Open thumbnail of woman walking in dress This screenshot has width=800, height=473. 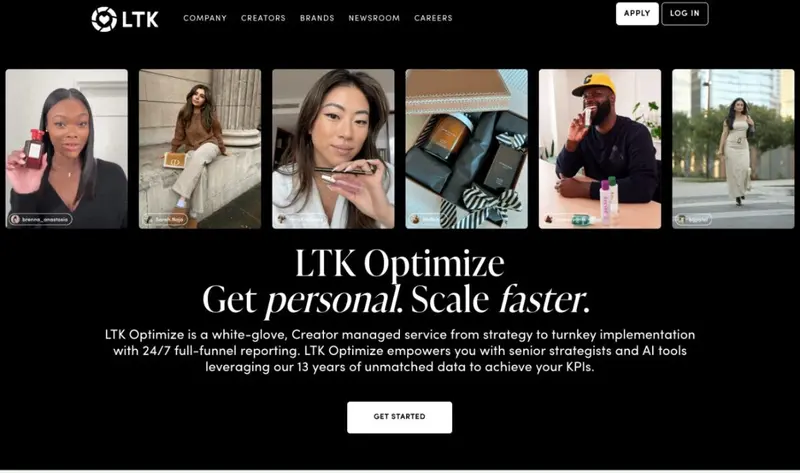click(x=733, y=148)
